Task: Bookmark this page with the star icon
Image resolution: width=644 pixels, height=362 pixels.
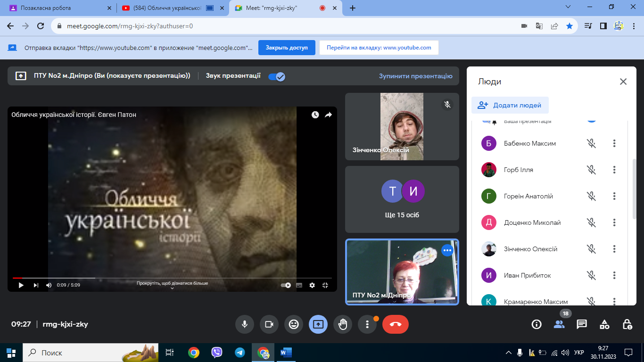Action: tap(570, 26)
